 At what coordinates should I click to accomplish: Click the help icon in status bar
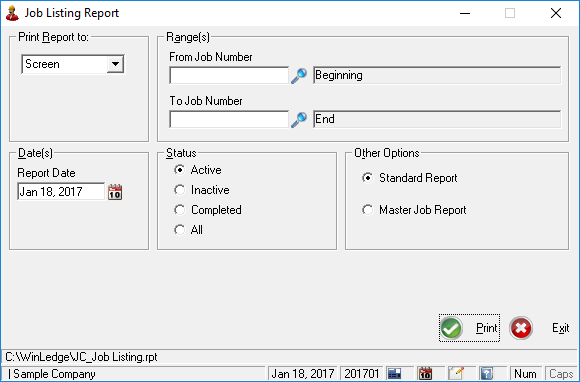tap(486, 374)
